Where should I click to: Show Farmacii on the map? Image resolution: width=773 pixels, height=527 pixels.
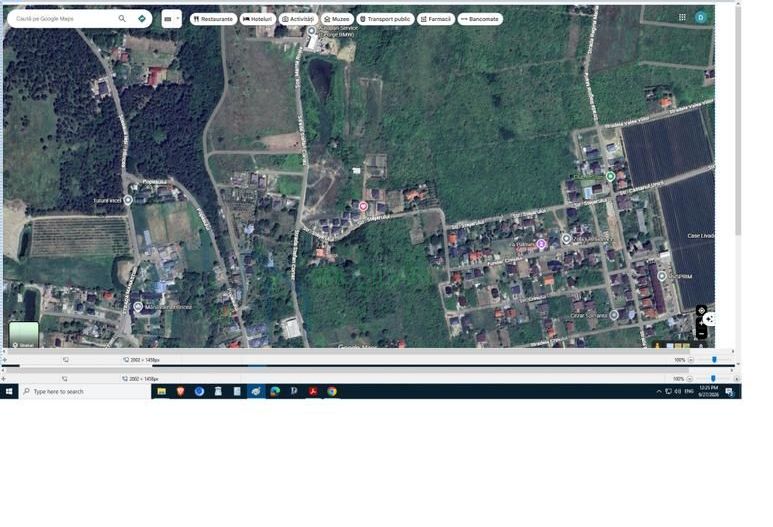435,19
